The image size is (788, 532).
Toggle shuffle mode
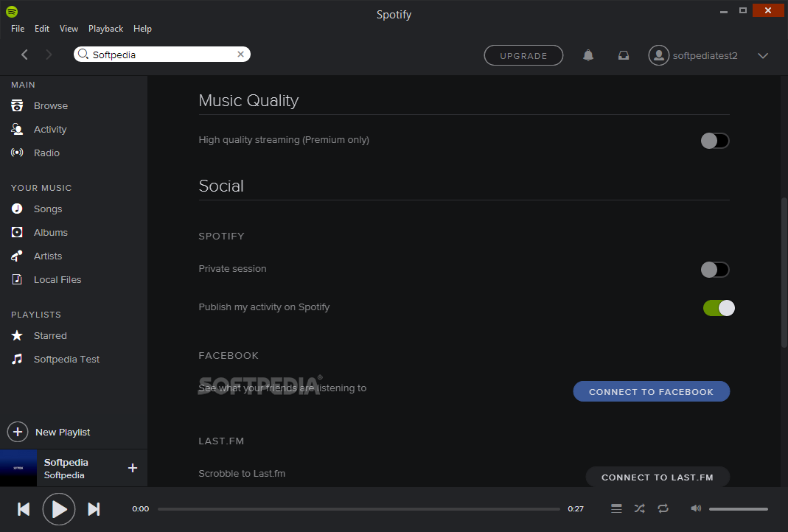tap(639, 508)
